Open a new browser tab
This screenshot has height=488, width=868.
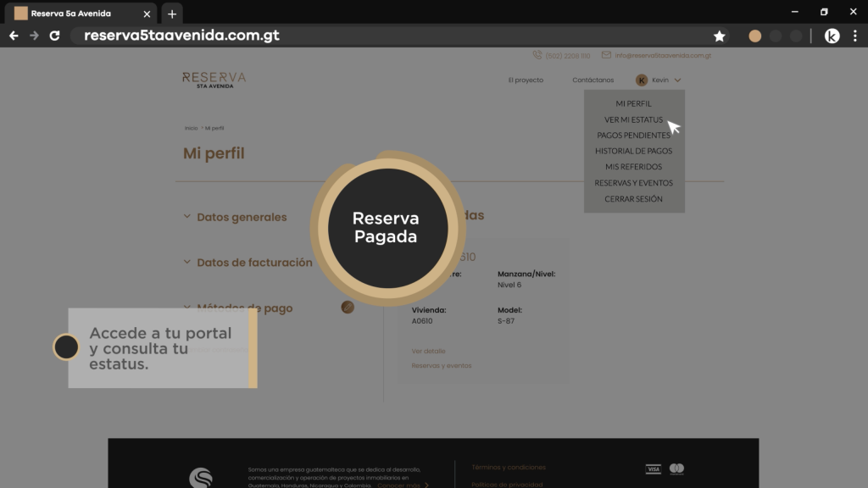pyautogui.click(x=172, y=14)
